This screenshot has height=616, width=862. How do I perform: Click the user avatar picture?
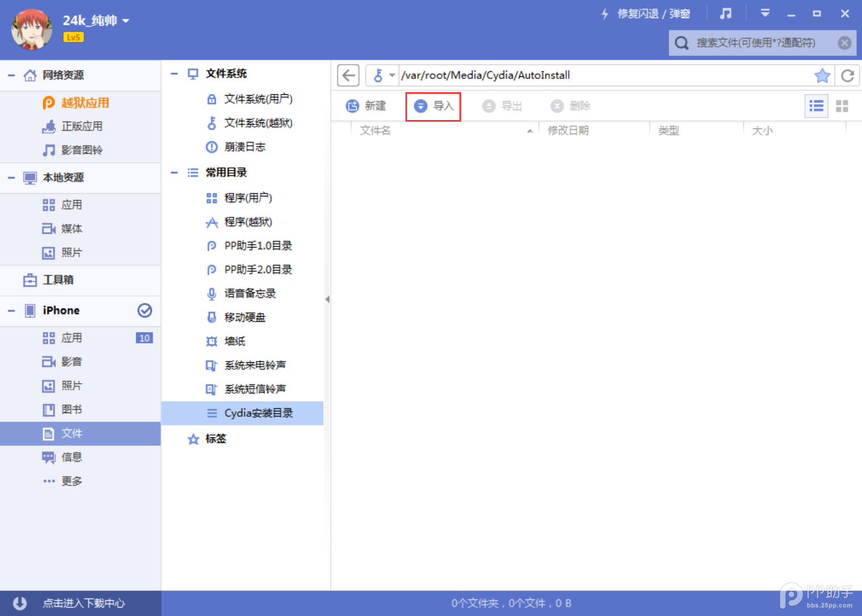pyautogui.click(x=32, y=30)
